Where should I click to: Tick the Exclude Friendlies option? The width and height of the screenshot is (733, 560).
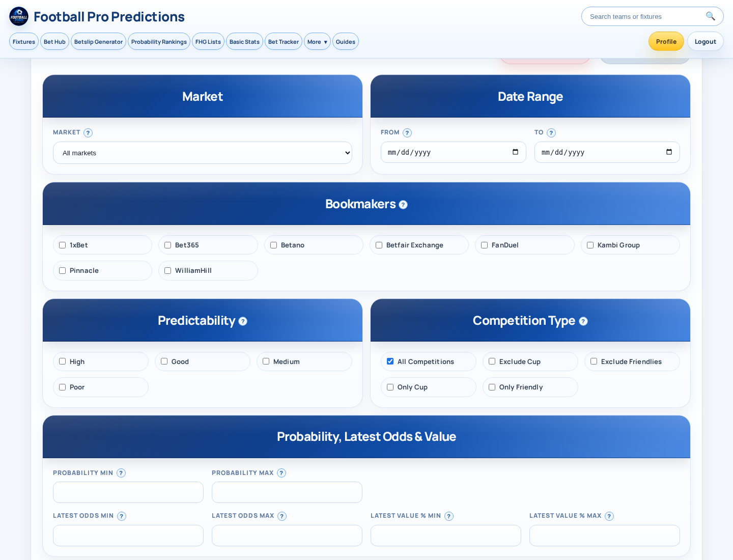click(594, 361)
